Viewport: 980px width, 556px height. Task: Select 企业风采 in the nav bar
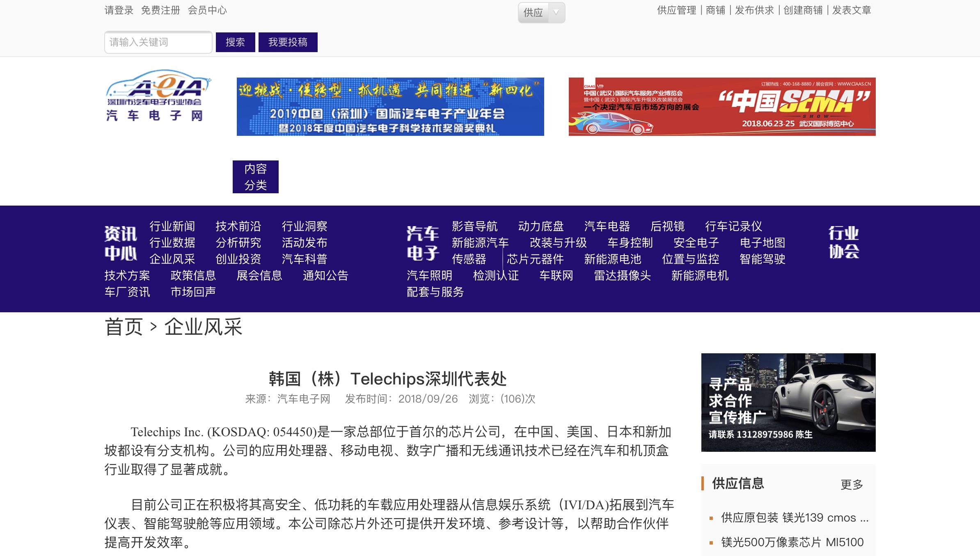pos(172,259)
